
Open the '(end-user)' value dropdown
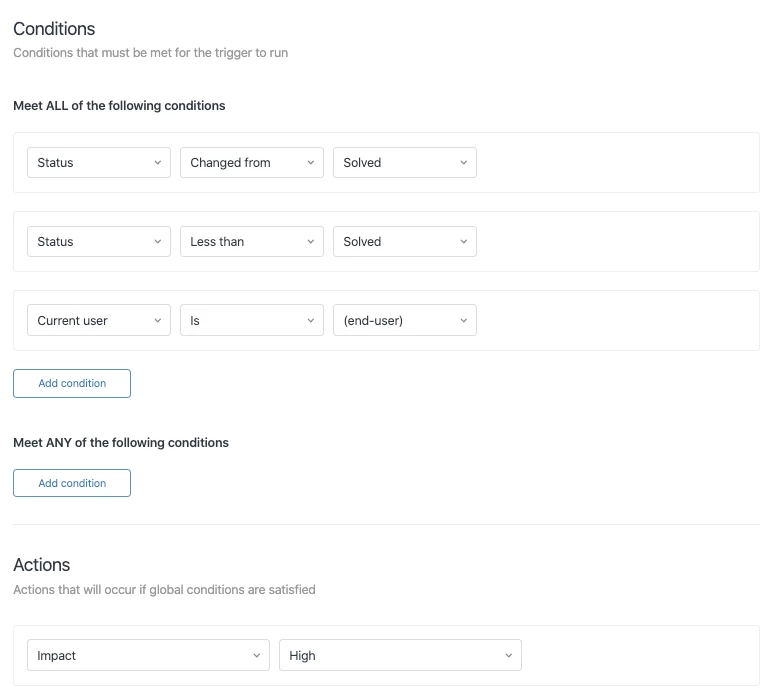click(404, 321)
